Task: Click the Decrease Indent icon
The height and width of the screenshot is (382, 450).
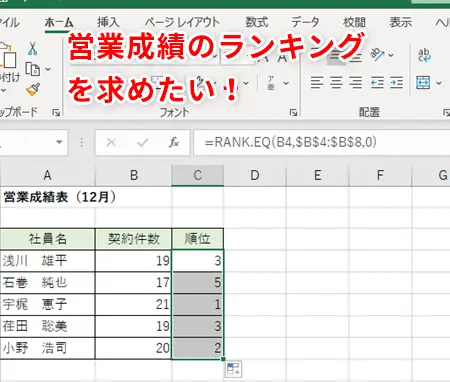Action: 377,82
